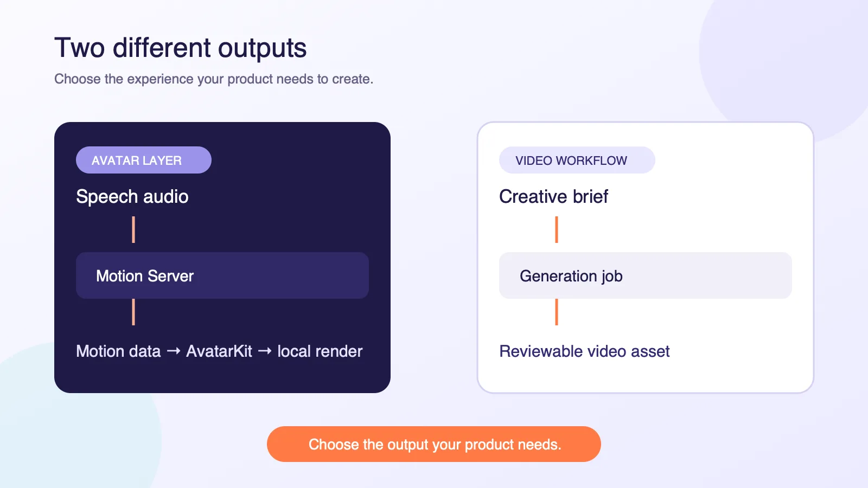Click the 'Creative brief' label
The image size is (868, 488).
[553, 196]
